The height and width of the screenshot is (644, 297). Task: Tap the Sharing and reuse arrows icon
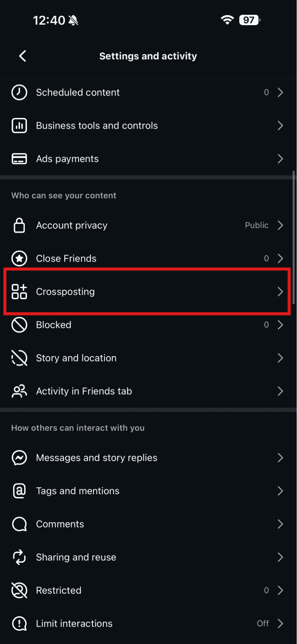point(19,557)
